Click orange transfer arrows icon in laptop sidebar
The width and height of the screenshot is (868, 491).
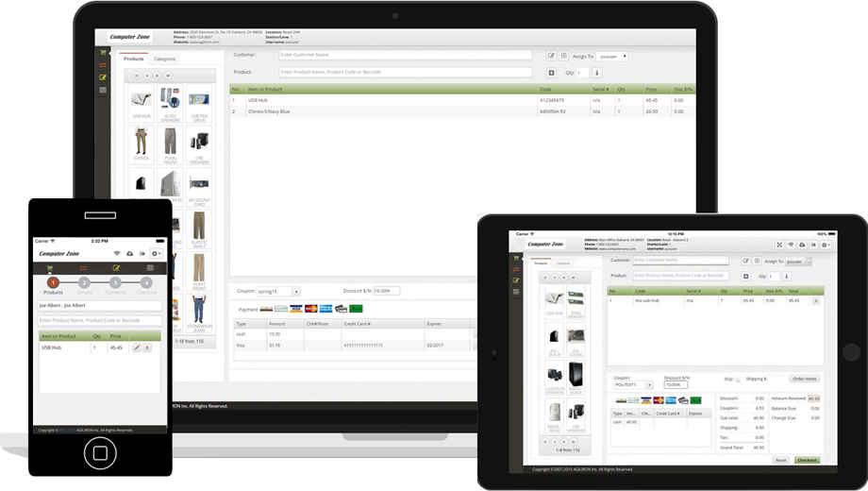point(103,65)
